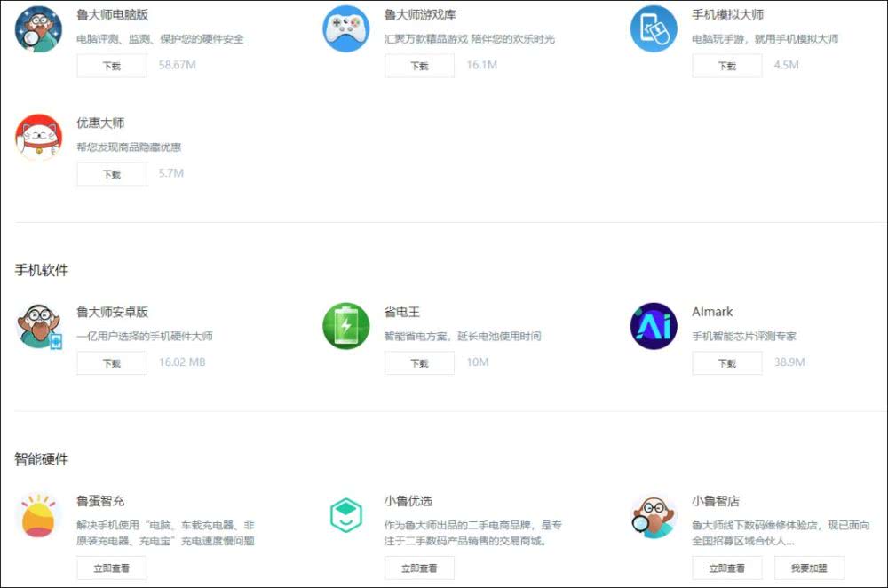The image size is (888, 588).
Task: Click 下载 button for 省电王
Action: point(420,363)
